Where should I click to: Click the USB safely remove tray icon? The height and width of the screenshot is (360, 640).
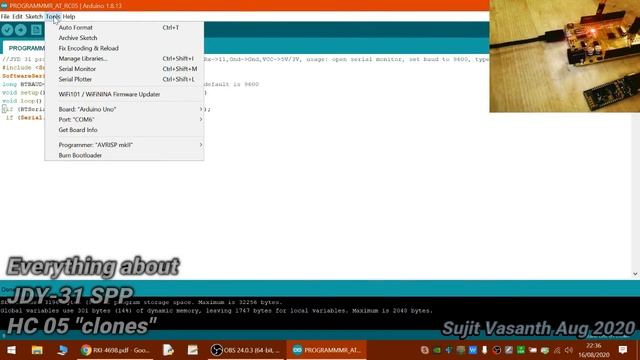tap(484, 350)
